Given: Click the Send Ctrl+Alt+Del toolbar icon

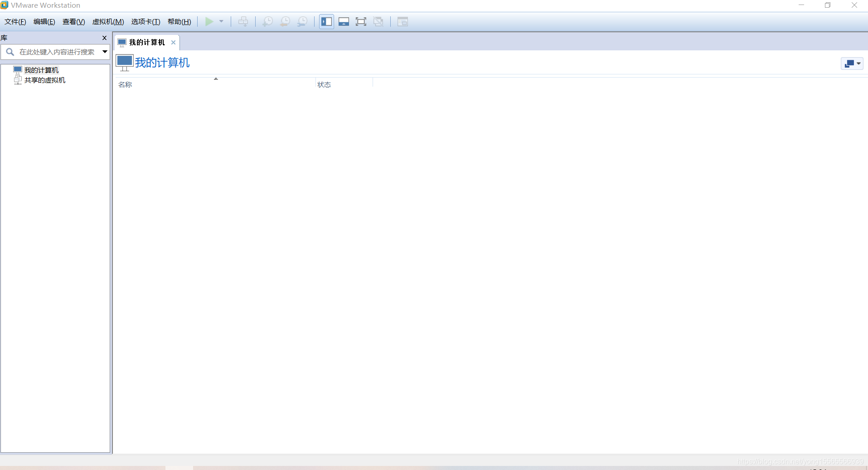Looking at the screenshot, I should (243, 22).
